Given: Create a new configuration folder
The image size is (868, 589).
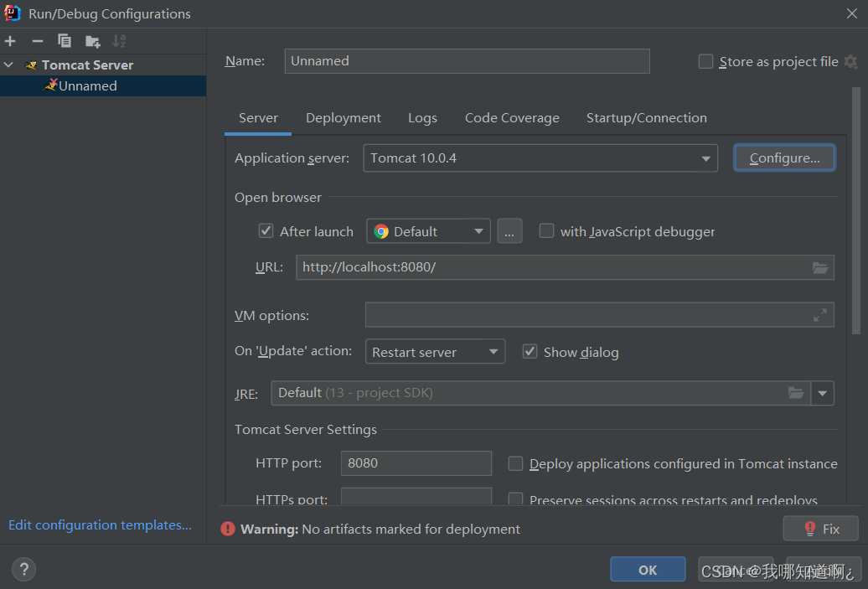Looking at the screenshot, I should tap(92, 41).
